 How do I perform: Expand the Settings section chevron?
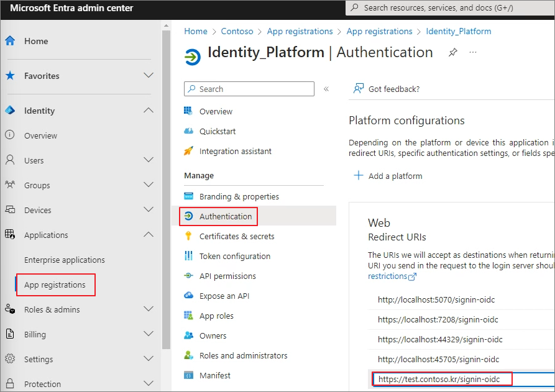point(149,358)
